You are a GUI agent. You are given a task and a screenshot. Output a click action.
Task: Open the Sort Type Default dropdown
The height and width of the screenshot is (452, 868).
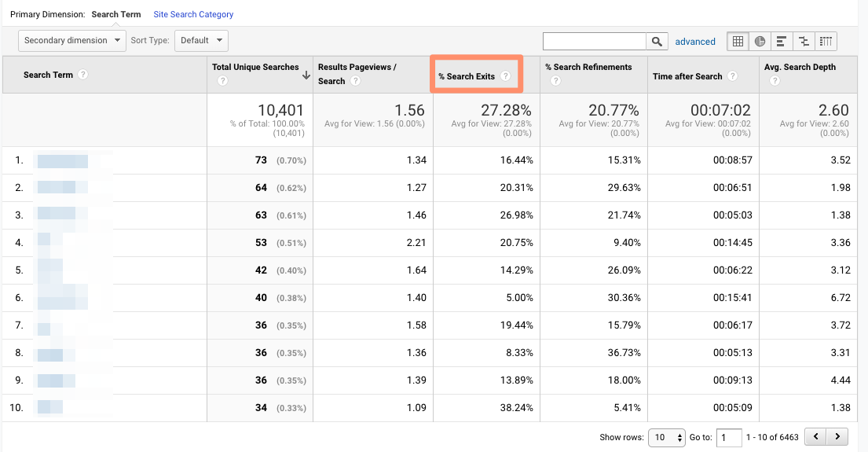(202, 40)
